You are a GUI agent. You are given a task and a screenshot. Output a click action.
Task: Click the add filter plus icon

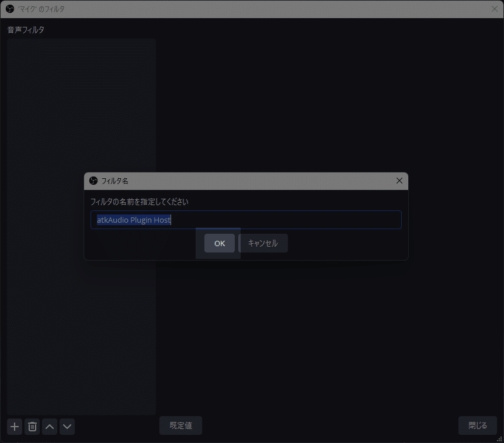[x=14, y=426]
